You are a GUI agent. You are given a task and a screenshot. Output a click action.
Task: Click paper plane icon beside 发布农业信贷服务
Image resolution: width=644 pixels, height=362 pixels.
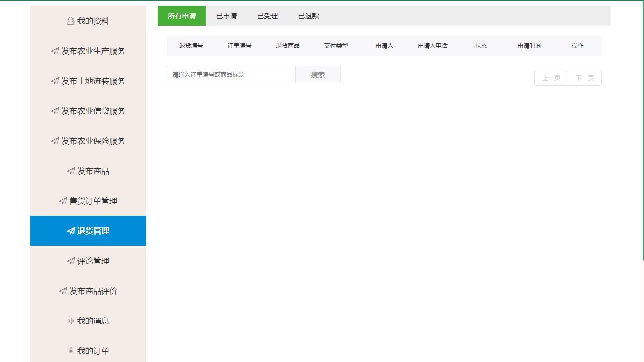click(55, 111)
